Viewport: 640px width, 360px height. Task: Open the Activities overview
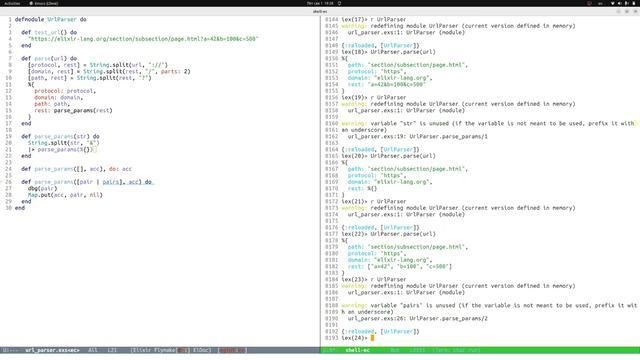tap(12, 3)
